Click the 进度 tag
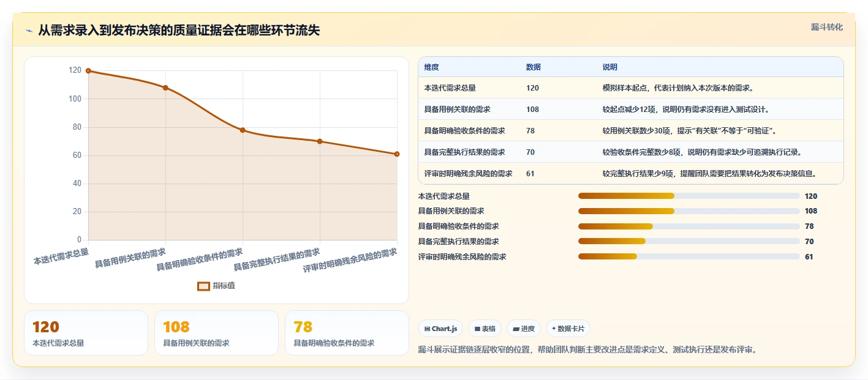The height and width of the screenshot is (380, 868). coord(524,329)
